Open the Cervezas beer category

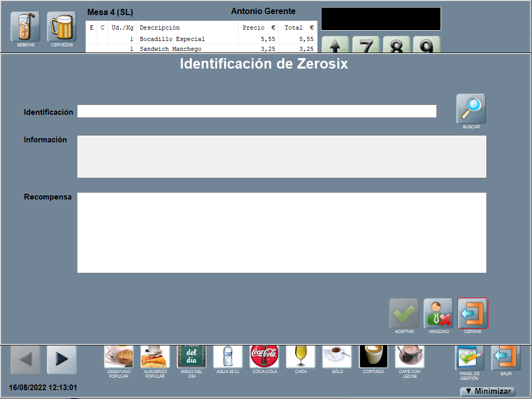[62, 27]
